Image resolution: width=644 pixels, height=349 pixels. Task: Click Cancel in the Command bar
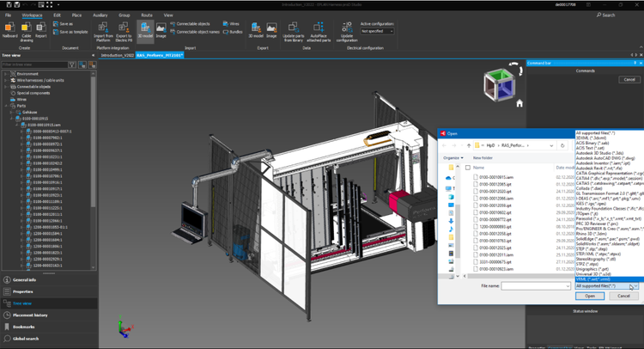click(628, 79)
